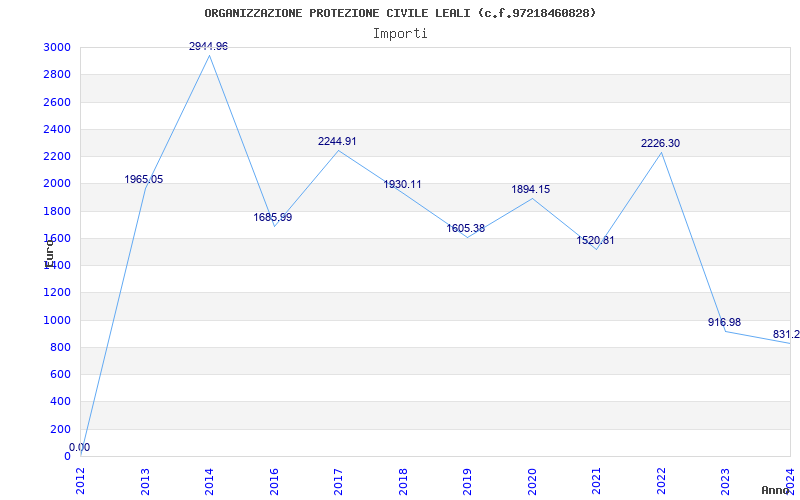Click the 2019 x-axis label
800x500 pixels.
467,481
